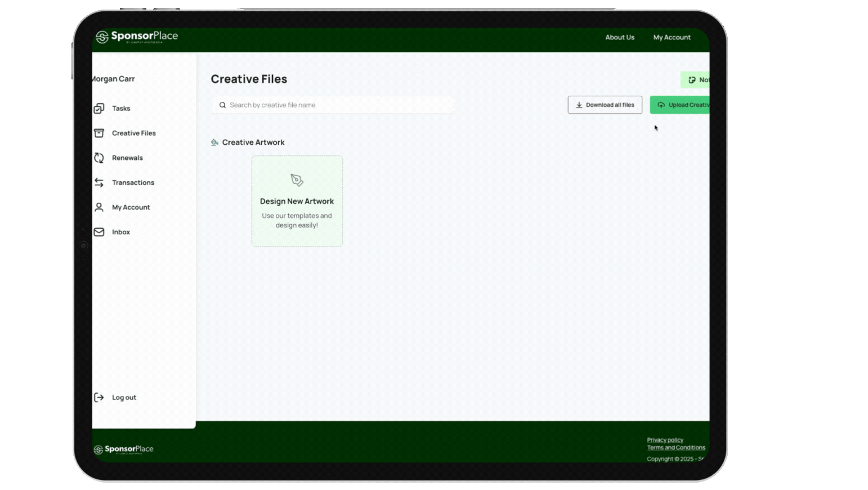Open Inbox via the envelope icon
Screen dimensions: 868x490
tap(99, 232)
